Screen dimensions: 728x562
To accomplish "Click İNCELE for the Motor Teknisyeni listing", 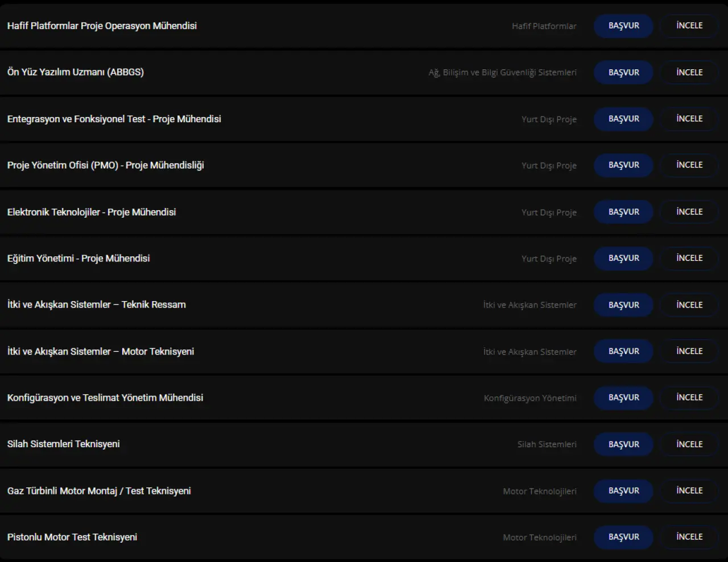I will click(x=689, y=351).
